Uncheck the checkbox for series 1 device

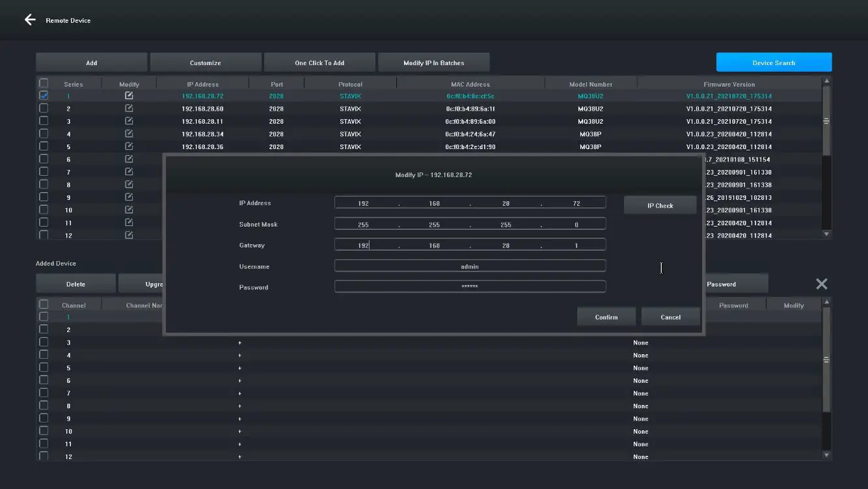44,96
